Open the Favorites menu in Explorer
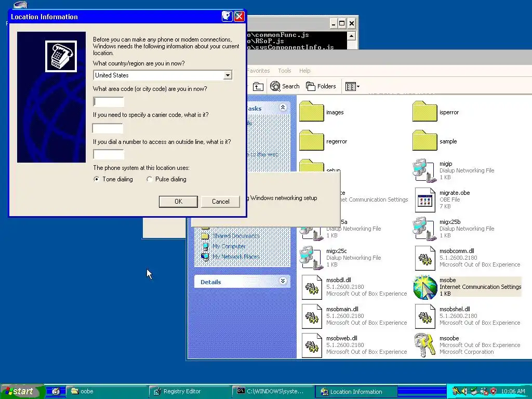The height and width of the screenshot is (399, 532). point(258,71)
